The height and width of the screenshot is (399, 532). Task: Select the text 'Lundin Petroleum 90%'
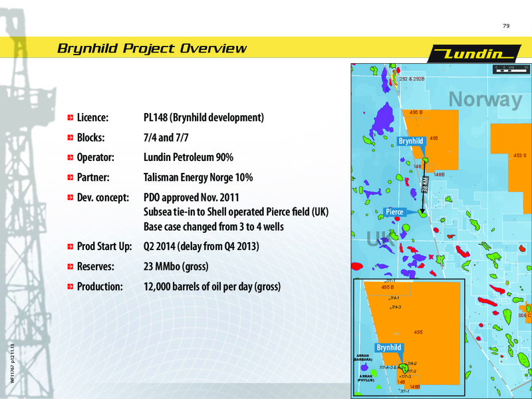tap(188, 157)
